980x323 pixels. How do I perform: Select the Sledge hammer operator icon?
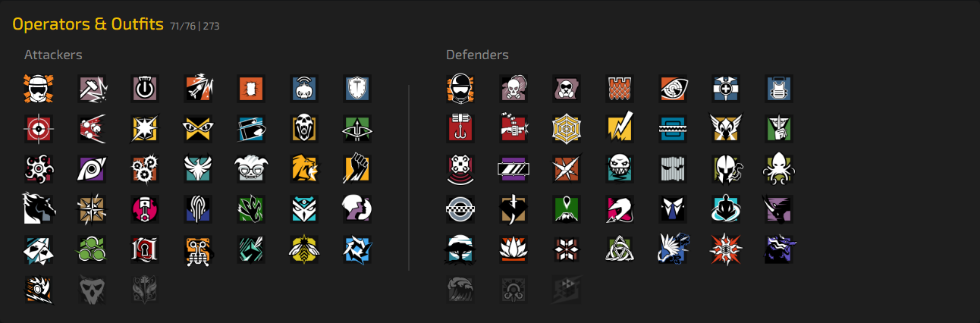[90, 89]
